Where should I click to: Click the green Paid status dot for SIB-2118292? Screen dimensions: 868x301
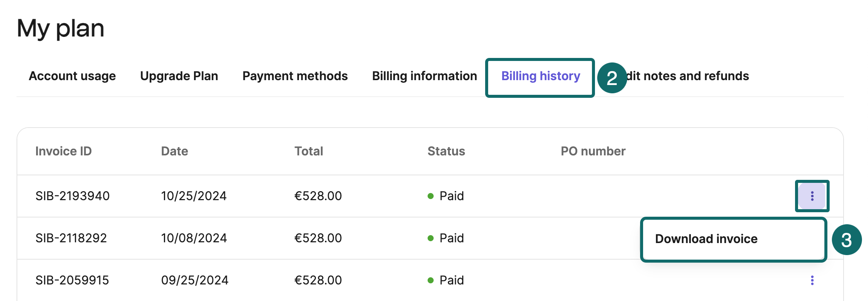pyautogui.click(x=431, y=238)
